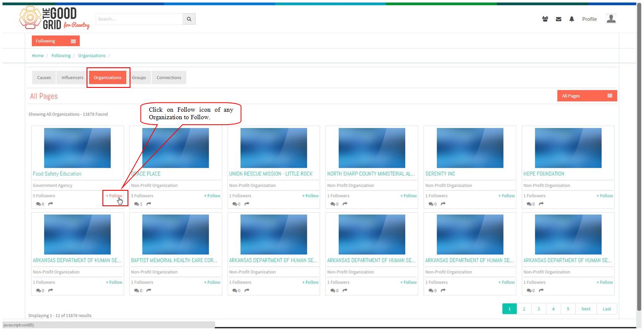
Task: Share the Food Safety Education organization
Action: click(51, 204)
